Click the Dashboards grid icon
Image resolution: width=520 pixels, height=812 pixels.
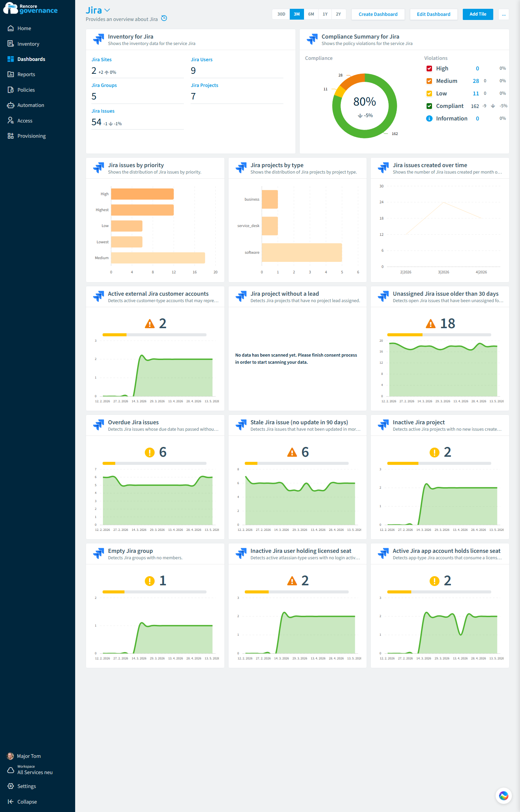pyautogui.click(x=10, y=59)
